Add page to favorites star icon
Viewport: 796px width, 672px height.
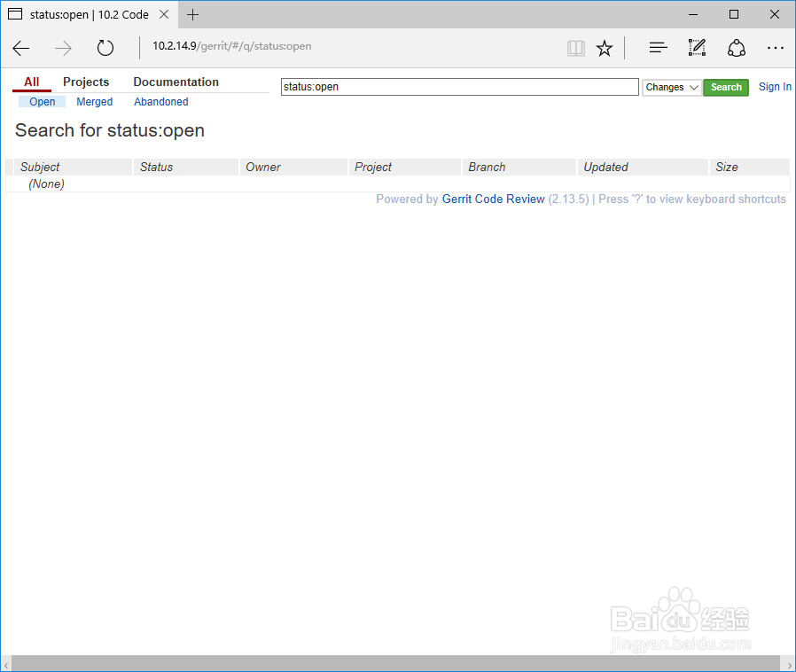pyautogui.click(x=605, y=48)
